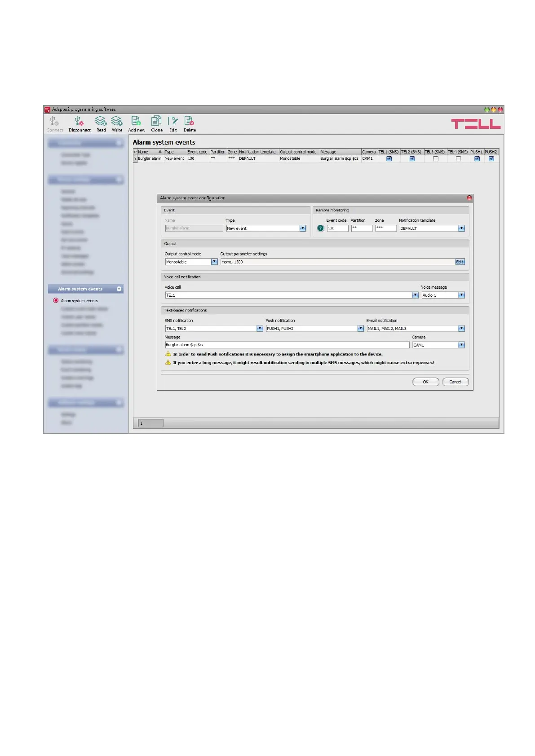This screenshot has width=535, height=756.
Task: Open the Voice call dropdown
Action: 416,295
